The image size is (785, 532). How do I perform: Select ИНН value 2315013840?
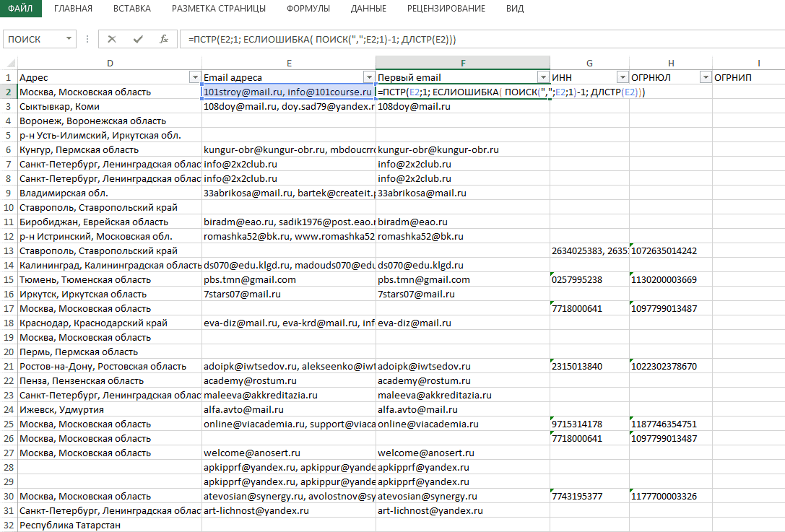tap(590, 367)
